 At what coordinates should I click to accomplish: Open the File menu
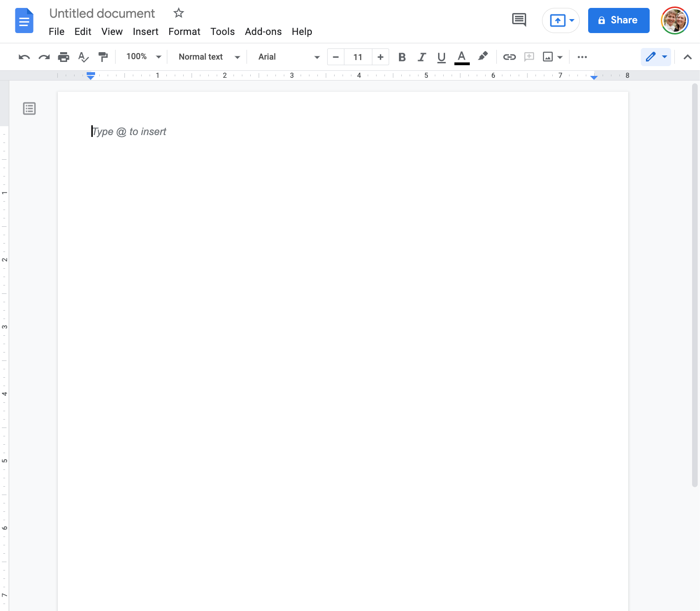pyautogui.click(x=56, y=32)
